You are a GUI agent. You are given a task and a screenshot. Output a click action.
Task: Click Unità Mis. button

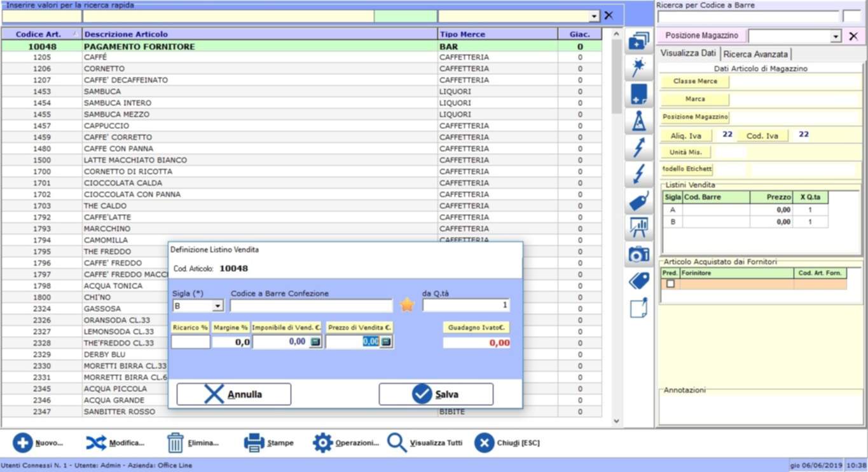coord(686,152)
